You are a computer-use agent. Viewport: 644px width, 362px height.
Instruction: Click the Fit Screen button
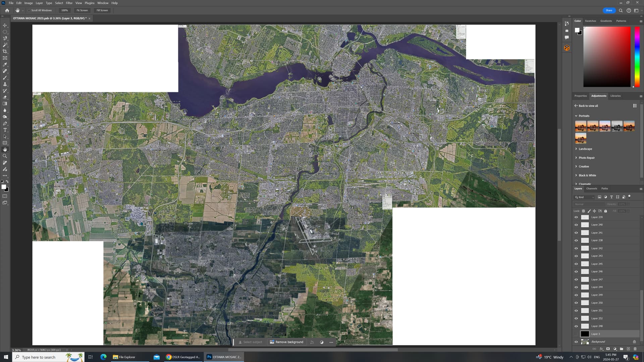point(82,10)
